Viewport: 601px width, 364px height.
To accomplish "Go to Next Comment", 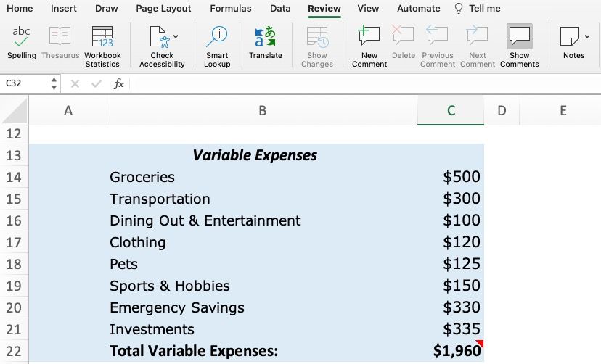I will pyautogui.click(x=477, y=46).
